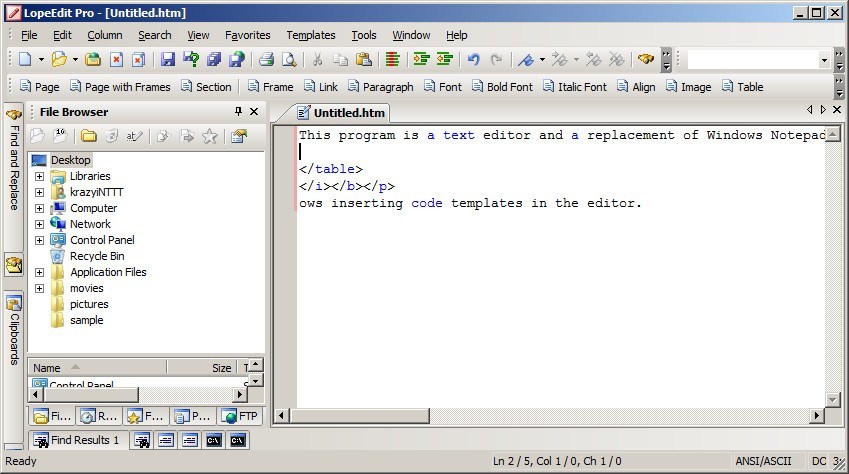Open the Column menu
Image resolution: width=849 pixels, height=474 pixels.
click(105, 35)
